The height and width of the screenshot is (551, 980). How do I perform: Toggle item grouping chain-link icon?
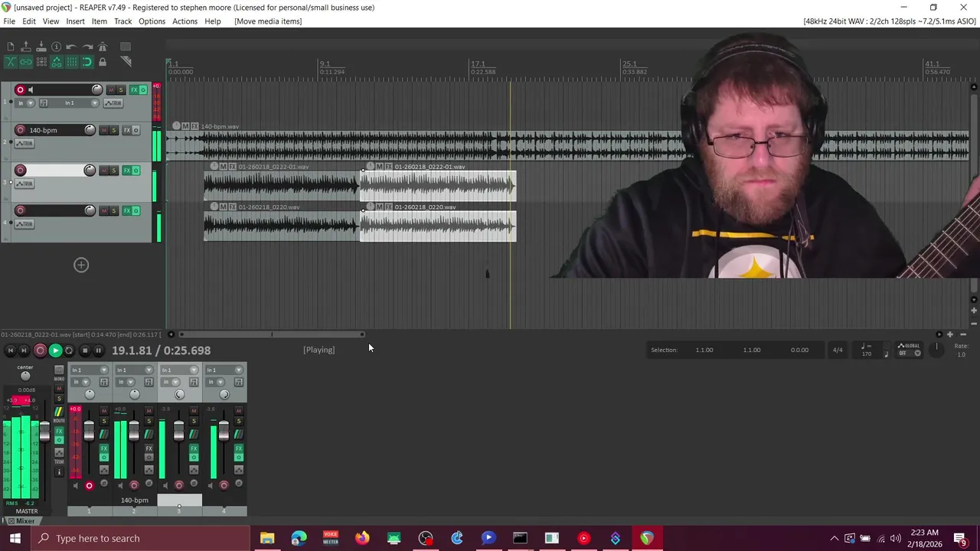(x=26, y=62)
